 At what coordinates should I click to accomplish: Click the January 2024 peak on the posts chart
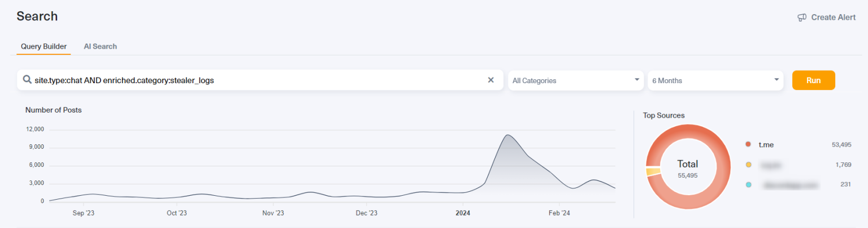(x=507, y=135)
